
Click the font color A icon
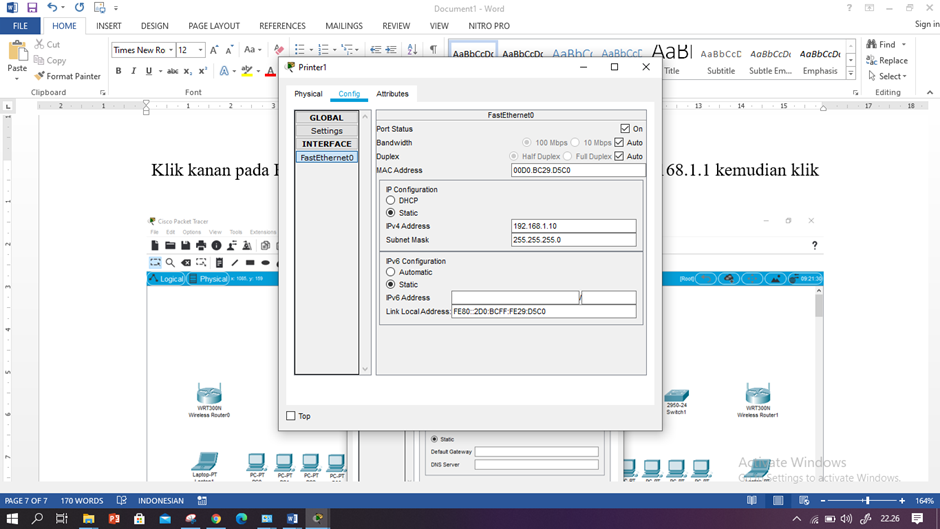(270, 71)
